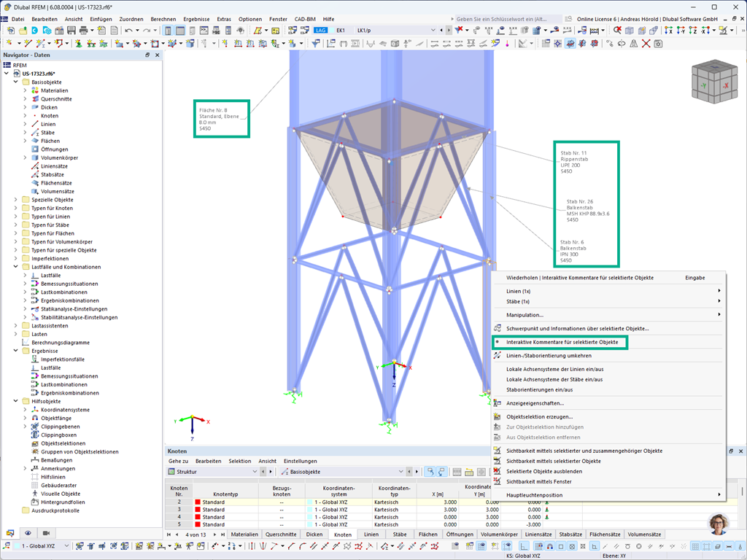Collapse the Ergebnisse tree folder
Image resolution: width=747 pixels, height=560 pixels.
[16, 351]
